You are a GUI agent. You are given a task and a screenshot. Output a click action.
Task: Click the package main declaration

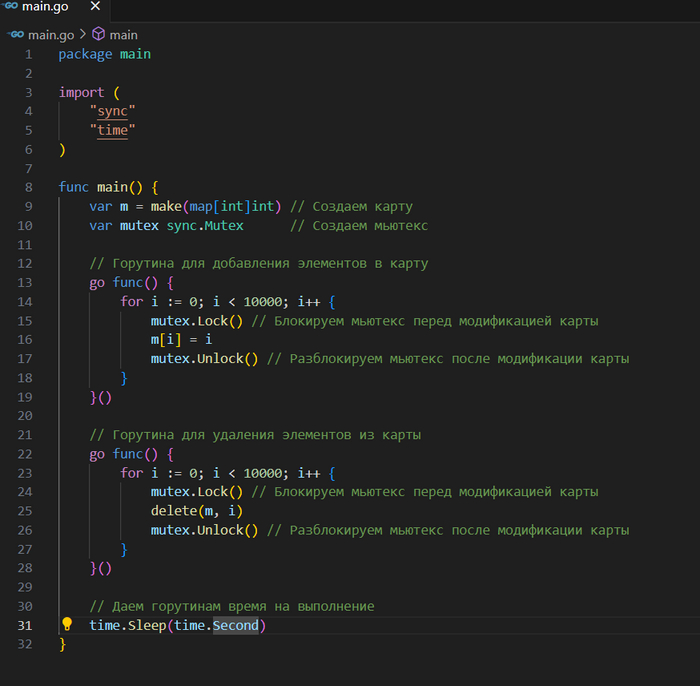point(104,54)
